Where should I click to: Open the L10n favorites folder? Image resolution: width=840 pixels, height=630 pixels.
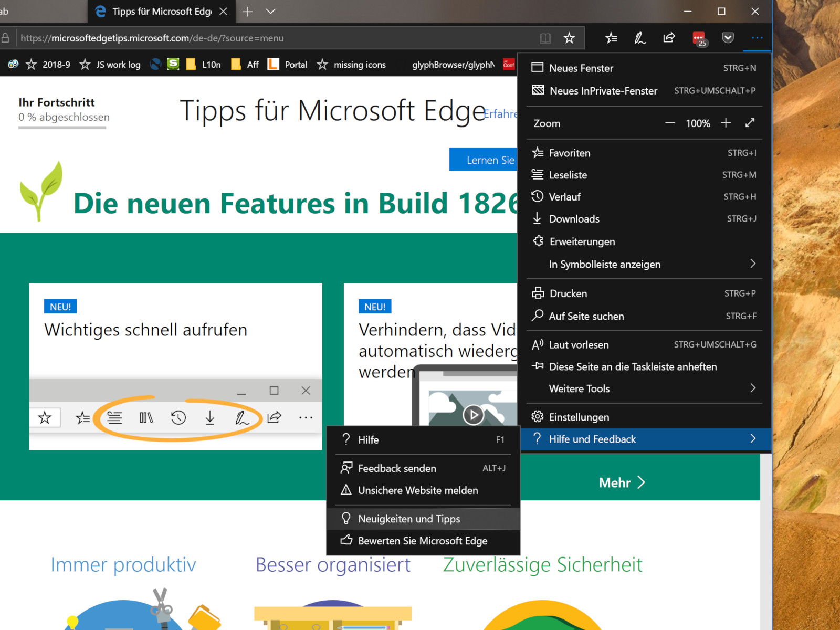tap(203, 65)
